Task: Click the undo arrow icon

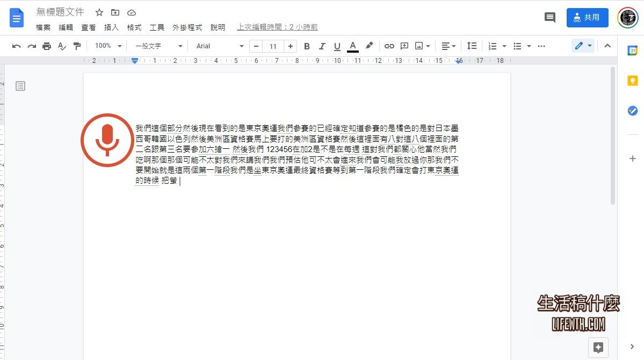Action: point(17,46)
